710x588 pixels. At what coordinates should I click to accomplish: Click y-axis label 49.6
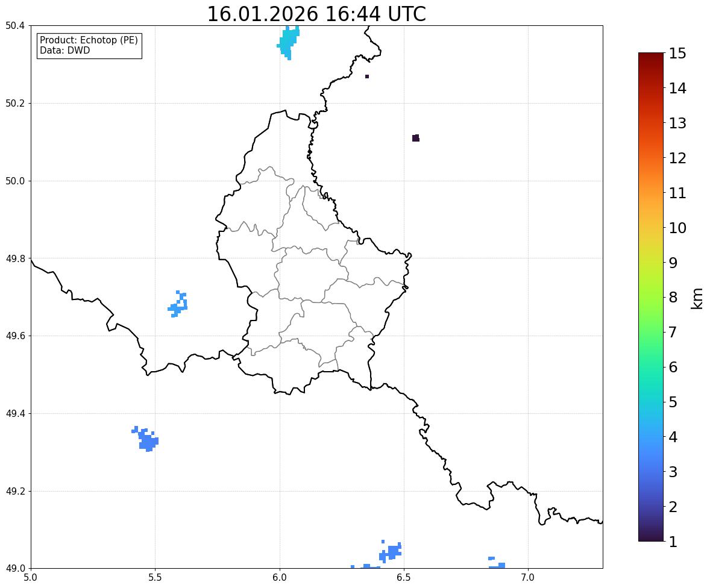point(15,336)
